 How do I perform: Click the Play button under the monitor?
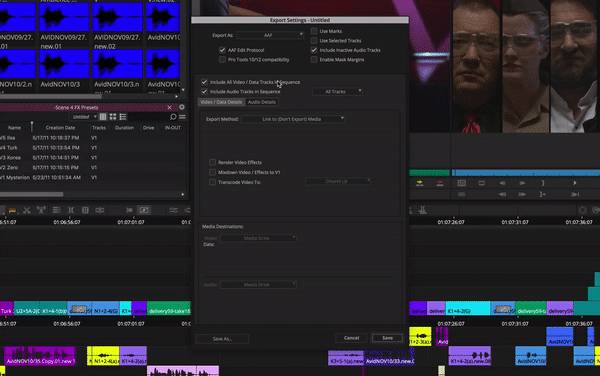pyautogui.click(x=575, y=183)
